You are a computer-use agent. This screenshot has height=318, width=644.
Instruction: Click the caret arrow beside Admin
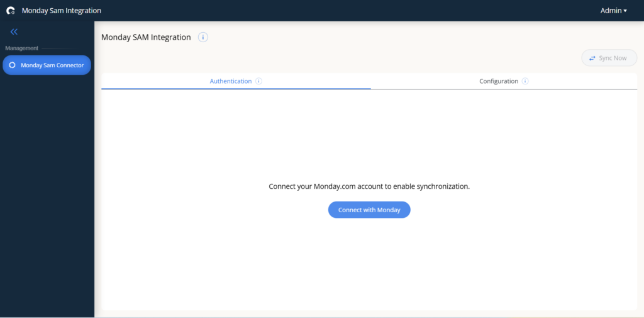(x=625, y=11)
